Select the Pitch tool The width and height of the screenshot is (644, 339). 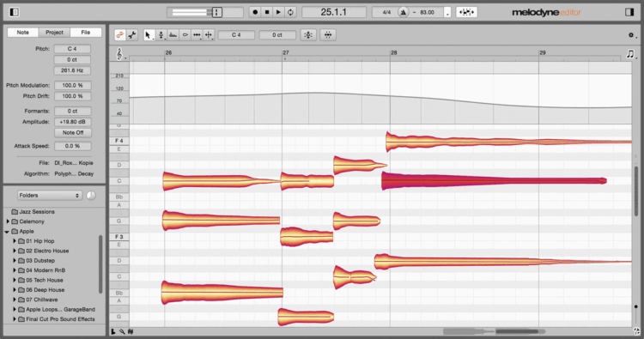tap(161, 35)
